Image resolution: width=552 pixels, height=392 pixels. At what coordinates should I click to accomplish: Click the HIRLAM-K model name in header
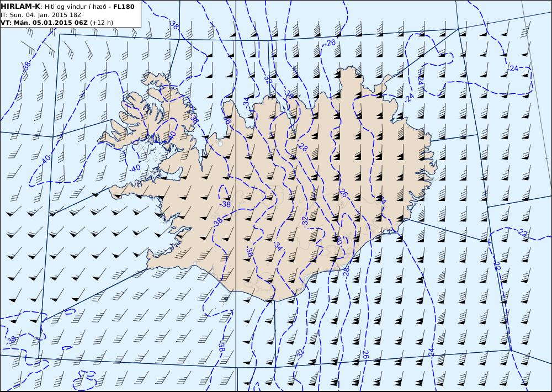coord(21,6)
